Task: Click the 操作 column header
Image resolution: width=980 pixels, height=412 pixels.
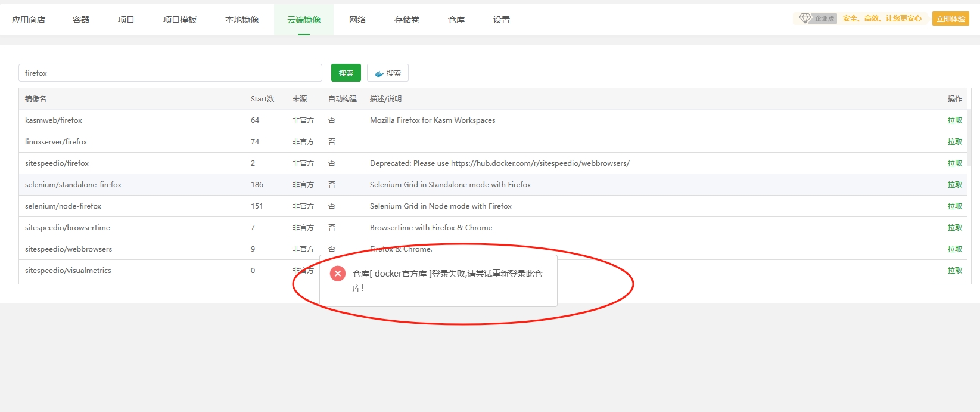Action: [x=955, y=99]
